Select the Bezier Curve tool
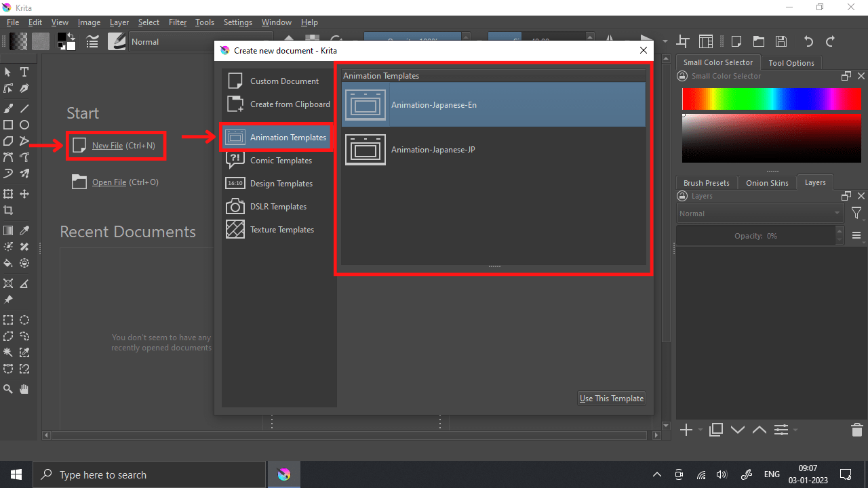The width and height of the screenshot is (868, 488). point(8,157)
